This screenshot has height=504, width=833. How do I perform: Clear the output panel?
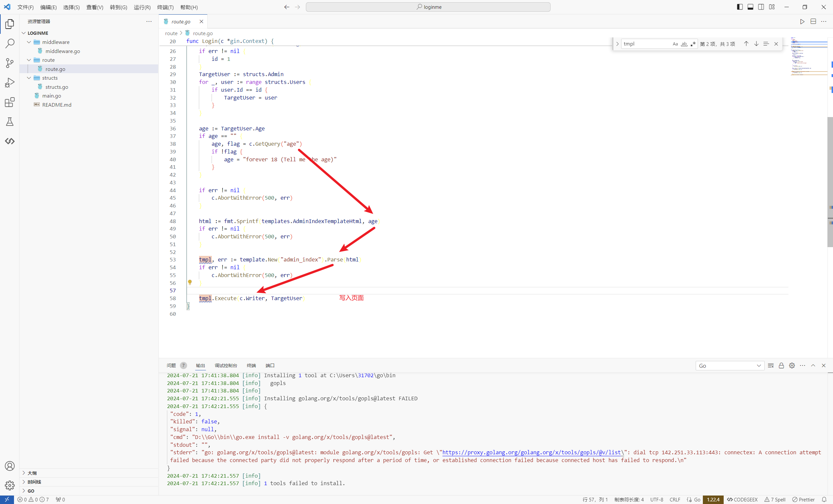[771, 365]
